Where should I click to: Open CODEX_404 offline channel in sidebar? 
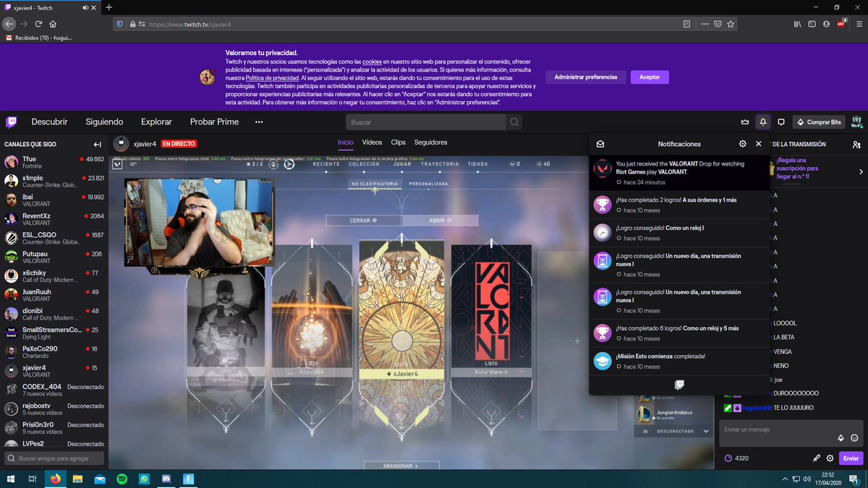[54, 390]
